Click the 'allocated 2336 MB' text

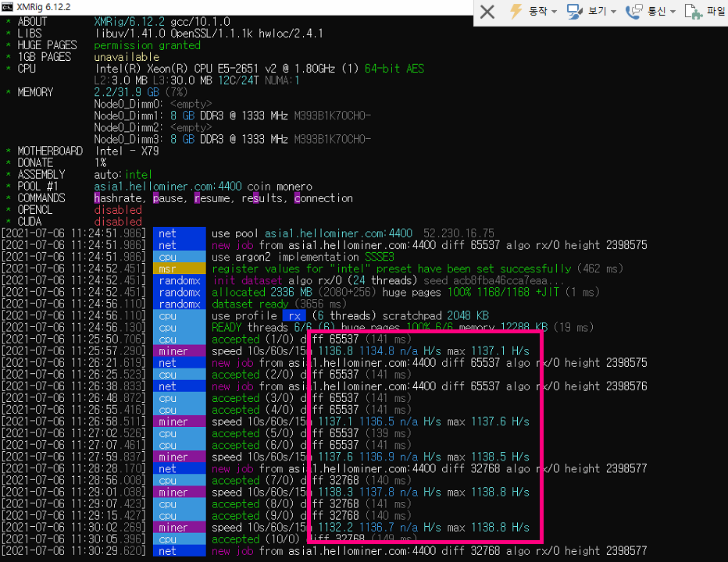pos(262,292)
